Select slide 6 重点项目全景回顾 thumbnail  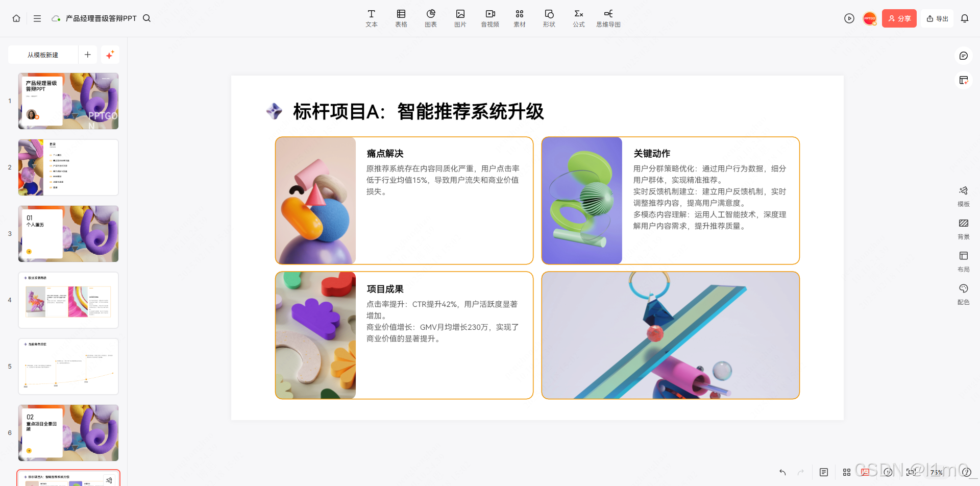click(68, 433)
